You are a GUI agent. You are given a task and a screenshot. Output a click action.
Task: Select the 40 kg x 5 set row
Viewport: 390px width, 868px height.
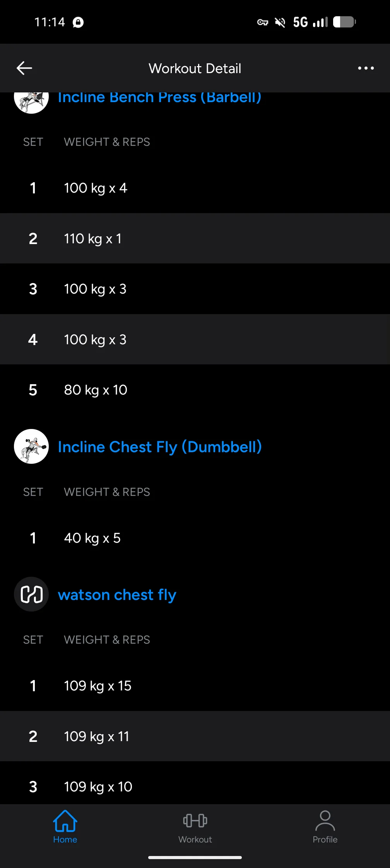point(195,538)
